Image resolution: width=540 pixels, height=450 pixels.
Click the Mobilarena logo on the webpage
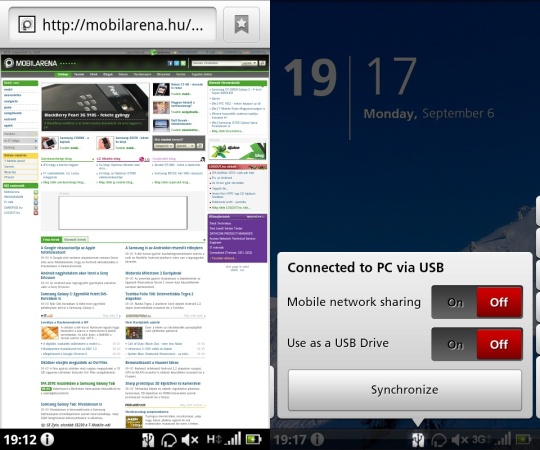[30, 63]
